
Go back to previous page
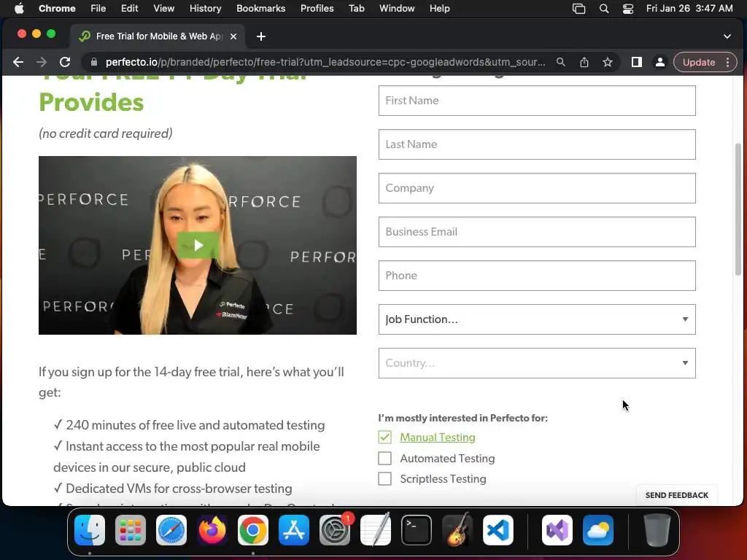(18, 63)
